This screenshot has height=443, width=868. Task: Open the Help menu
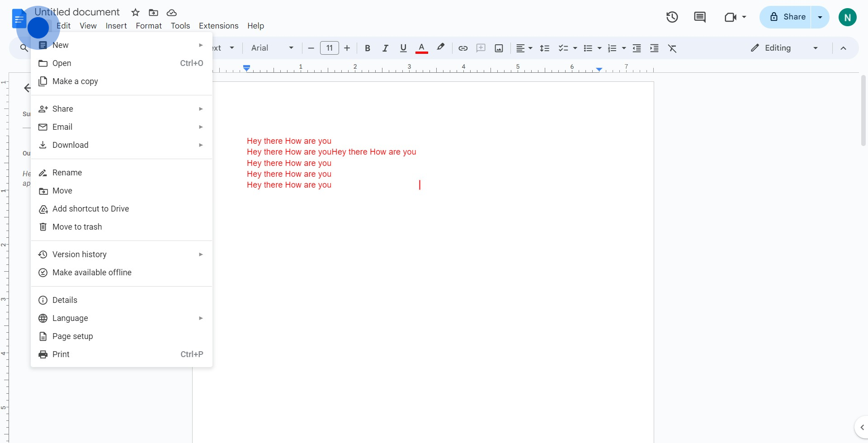click(255, 26)
